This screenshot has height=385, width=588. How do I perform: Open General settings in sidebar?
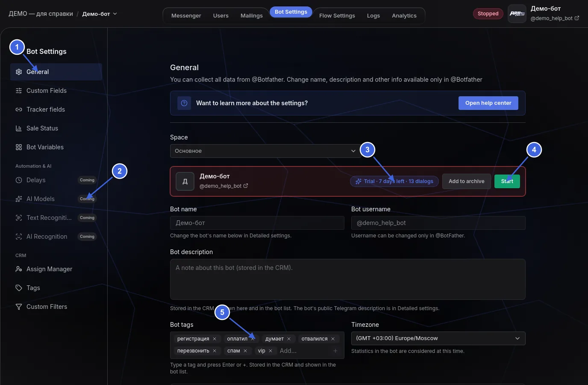tap(56, 72)
